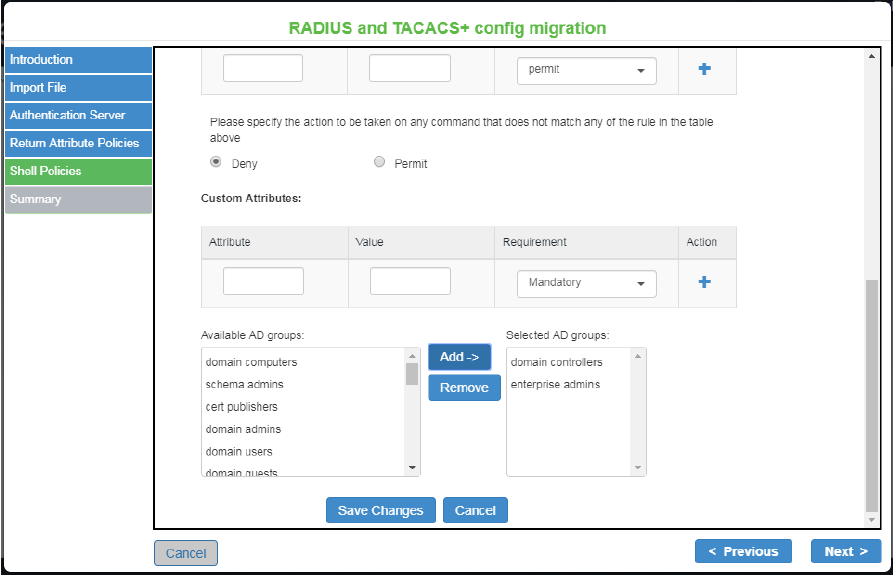Image resolution: width=893 pixels, height=575 pixels.
Task: Click the Remove button
Action: click(x=464, y=388)
